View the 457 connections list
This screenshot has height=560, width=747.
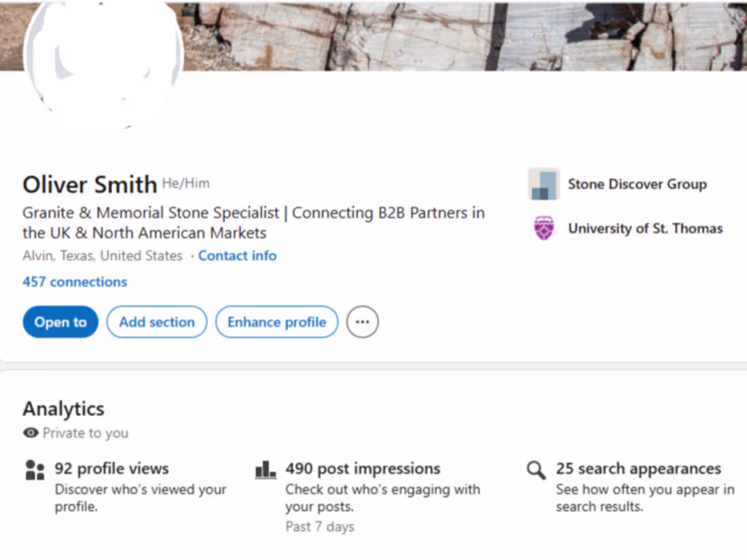[x=75, y=282]
